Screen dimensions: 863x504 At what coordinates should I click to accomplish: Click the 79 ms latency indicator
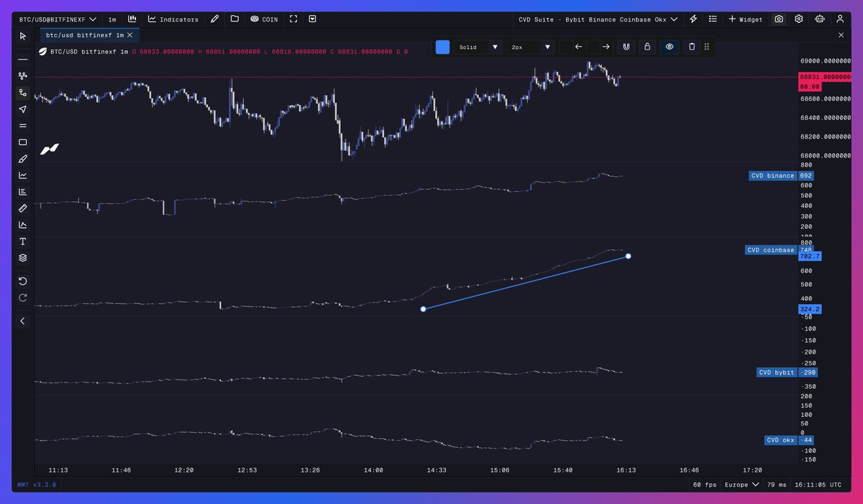click(776, 485)
